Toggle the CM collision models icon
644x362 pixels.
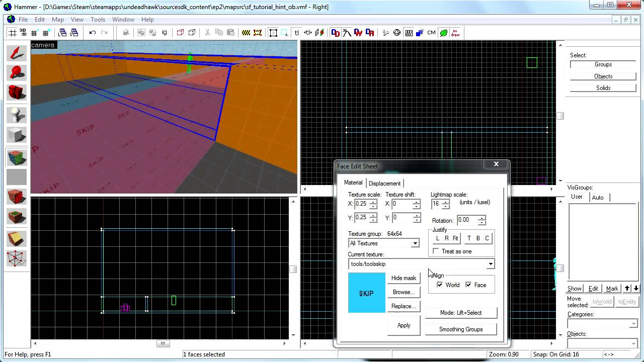tap(431, 33)
